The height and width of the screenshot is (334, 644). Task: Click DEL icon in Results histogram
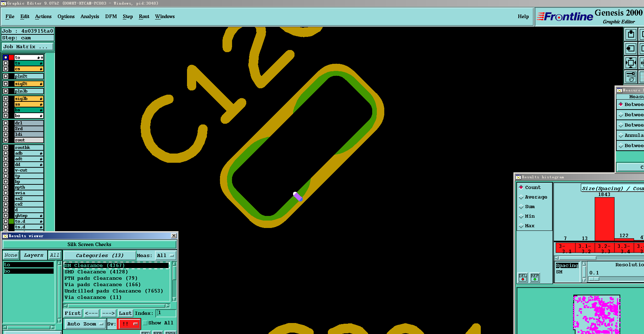(x=523, y=278)
